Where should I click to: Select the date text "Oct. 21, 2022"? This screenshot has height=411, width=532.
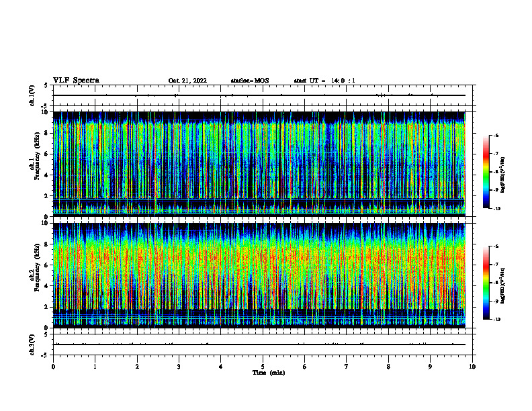point(187,81)
